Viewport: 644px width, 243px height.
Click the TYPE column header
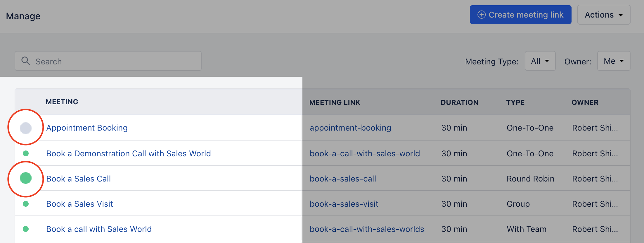click(x=515, y=102)
